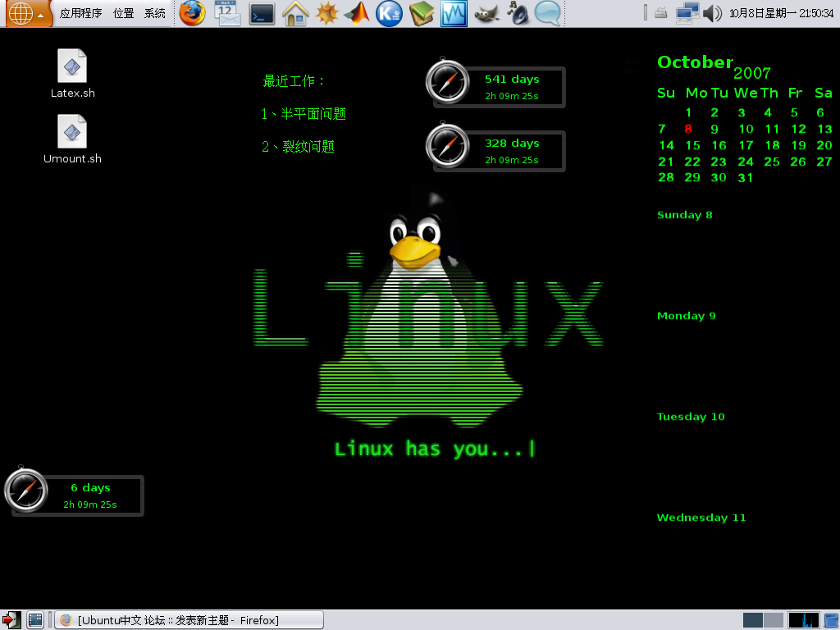Viewport: 840px width, 630px height.
Task: Click the show desktop button in bottom panel
Action: pos(34,620)
